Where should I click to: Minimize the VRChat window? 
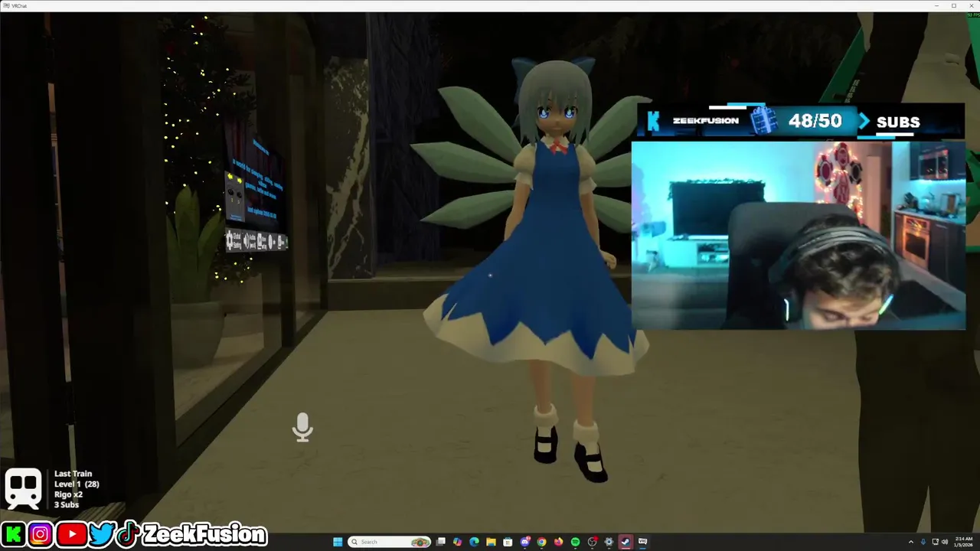point(936,5)
